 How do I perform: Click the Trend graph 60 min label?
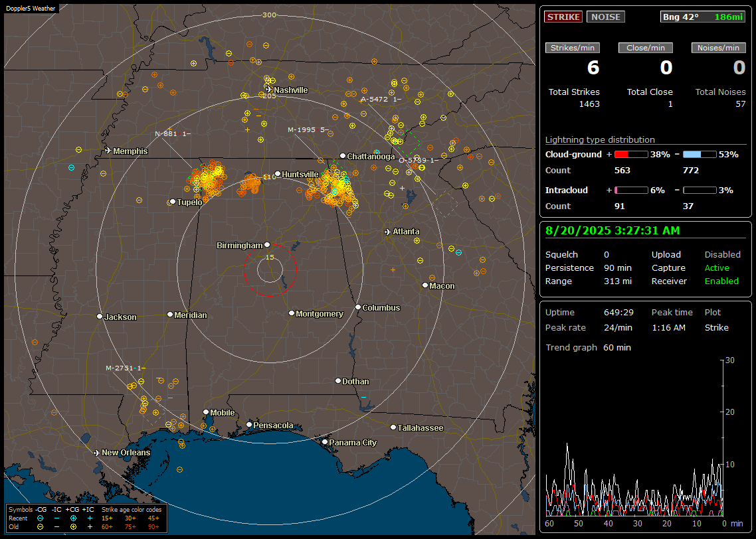click(x=588, y=347)
